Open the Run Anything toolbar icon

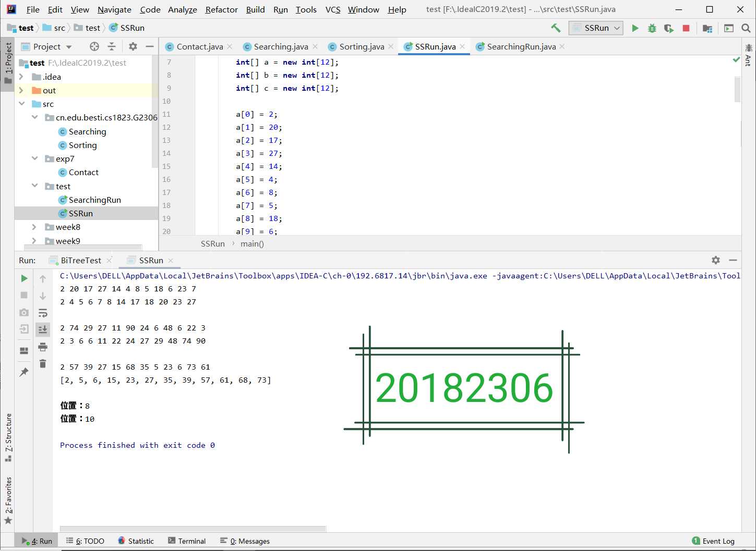pyautogui.click(x=729, y=28)
